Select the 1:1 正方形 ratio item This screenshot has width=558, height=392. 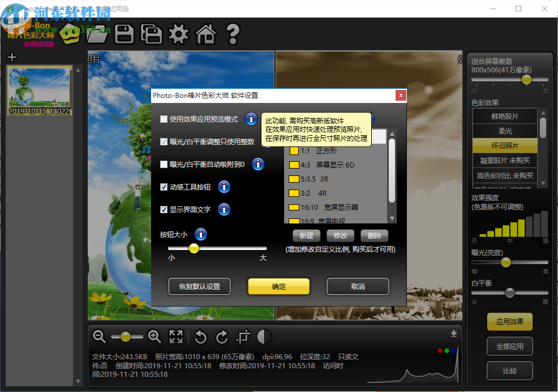pyautogui.click(x=336, y=151)
